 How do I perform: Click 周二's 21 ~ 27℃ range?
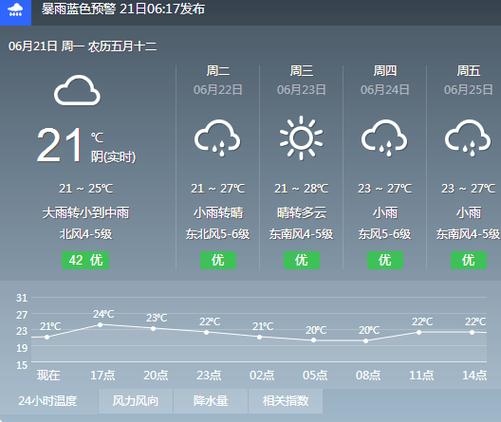pos(218,189)
